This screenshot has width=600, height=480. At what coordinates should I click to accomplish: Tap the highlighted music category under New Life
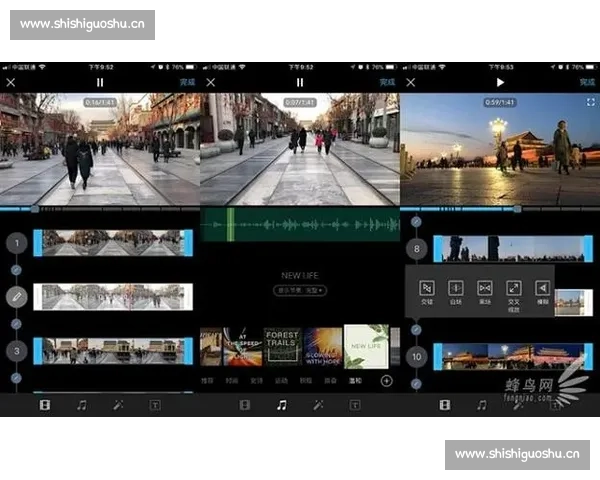tap(355, 381)
